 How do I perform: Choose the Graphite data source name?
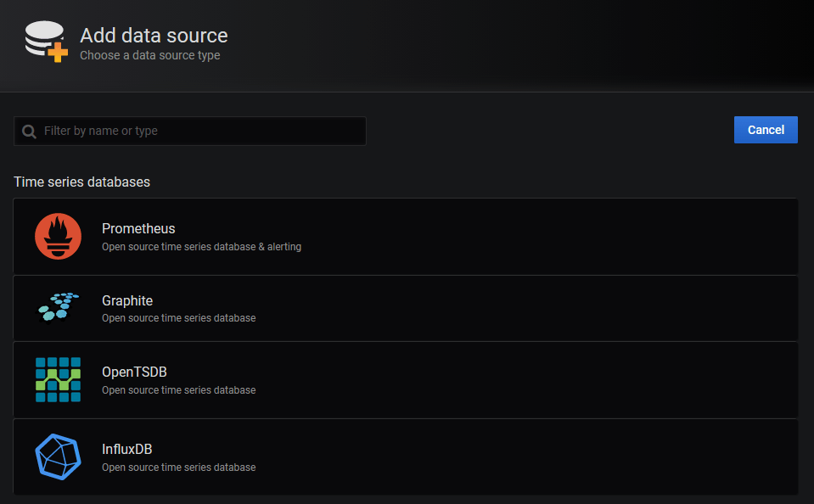(x=127, y=300)
